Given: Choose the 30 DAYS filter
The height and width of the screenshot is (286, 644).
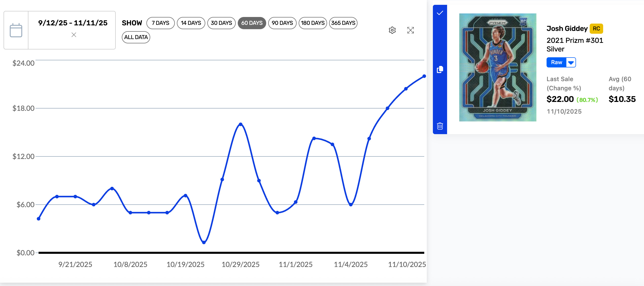Looking at the screenshot, I should (221, 23).
